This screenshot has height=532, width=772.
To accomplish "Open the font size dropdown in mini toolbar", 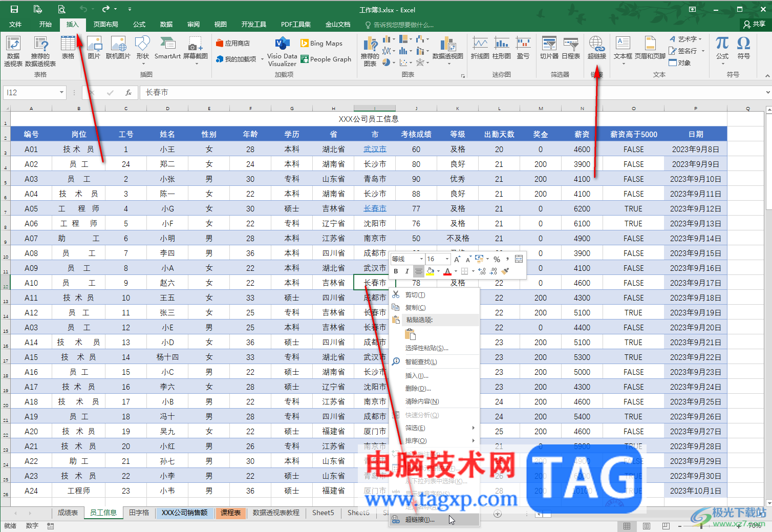I will pos(447,259).
